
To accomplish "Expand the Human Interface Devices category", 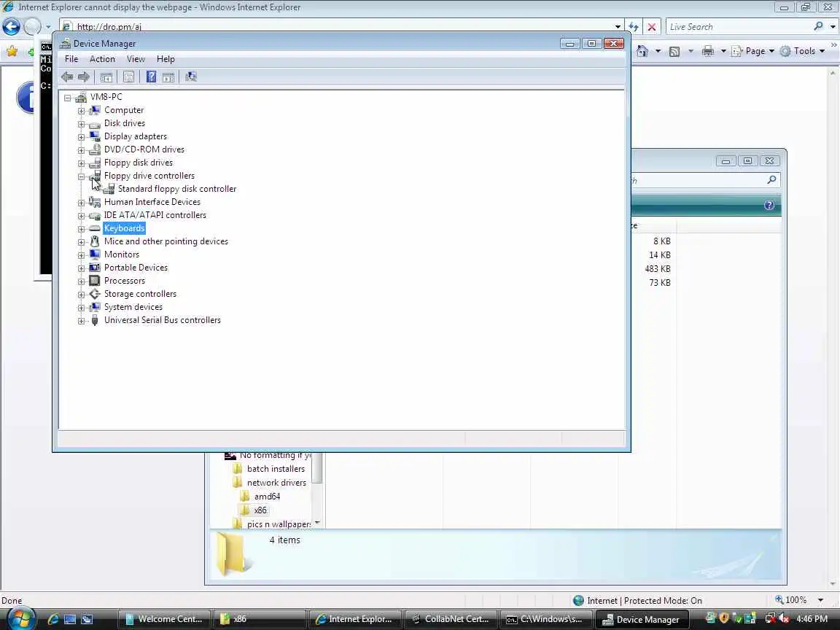I will 82,203.
